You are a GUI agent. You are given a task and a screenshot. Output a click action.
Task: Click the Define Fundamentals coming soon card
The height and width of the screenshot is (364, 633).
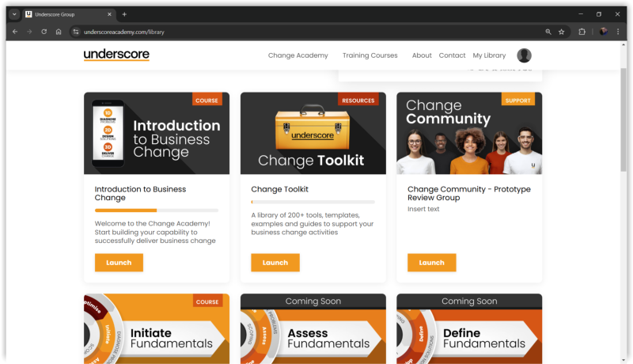coord(469,329)
